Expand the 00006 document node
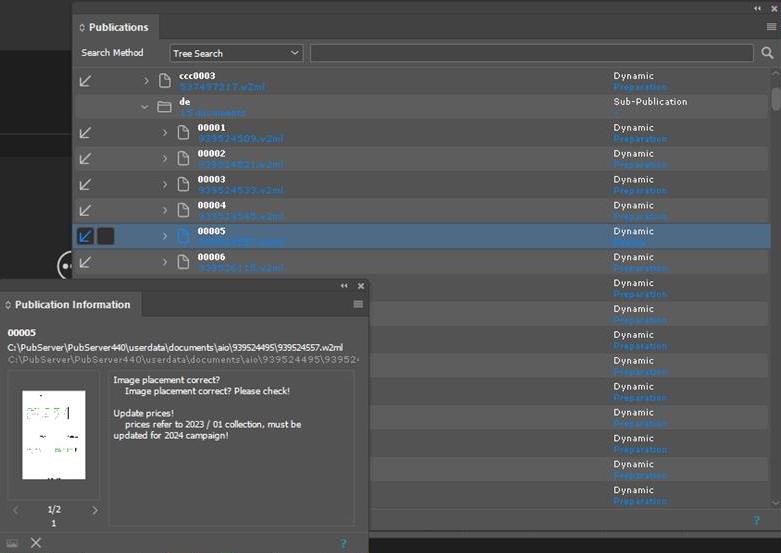Viewport: 781px width, 553px height. [165, 262]
